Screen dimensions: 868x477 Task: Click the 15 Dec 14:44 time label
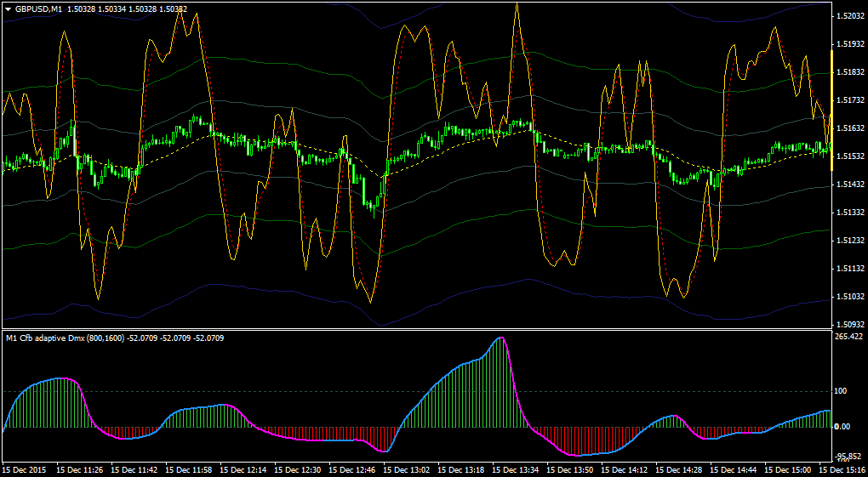tap(734, 469)
